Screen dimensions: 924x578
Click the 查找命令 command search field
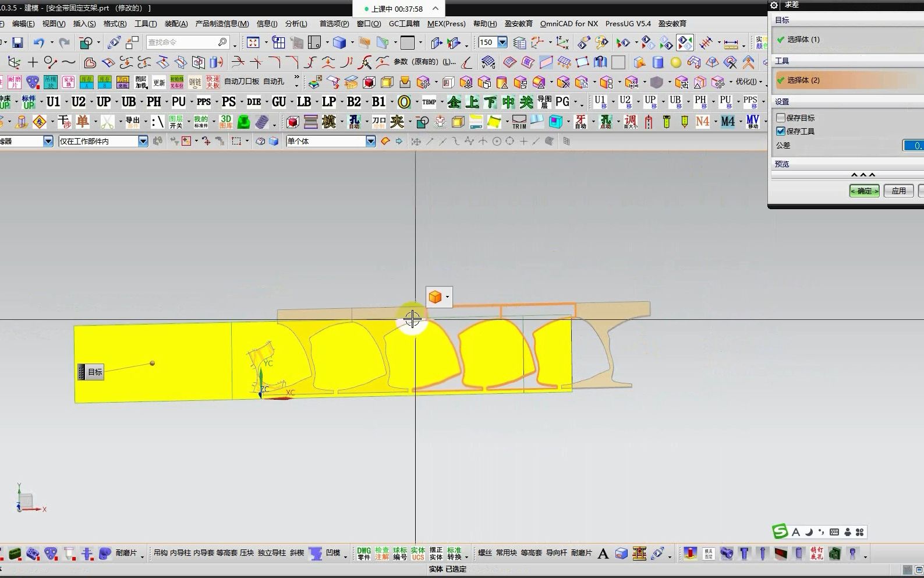pos(182,43)
